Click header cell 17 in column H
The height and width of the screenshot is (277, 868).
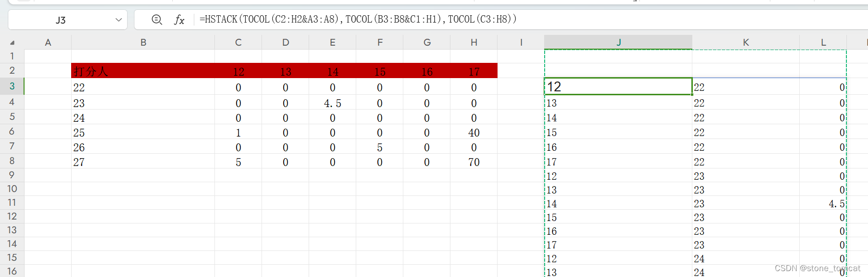(474, 71)
